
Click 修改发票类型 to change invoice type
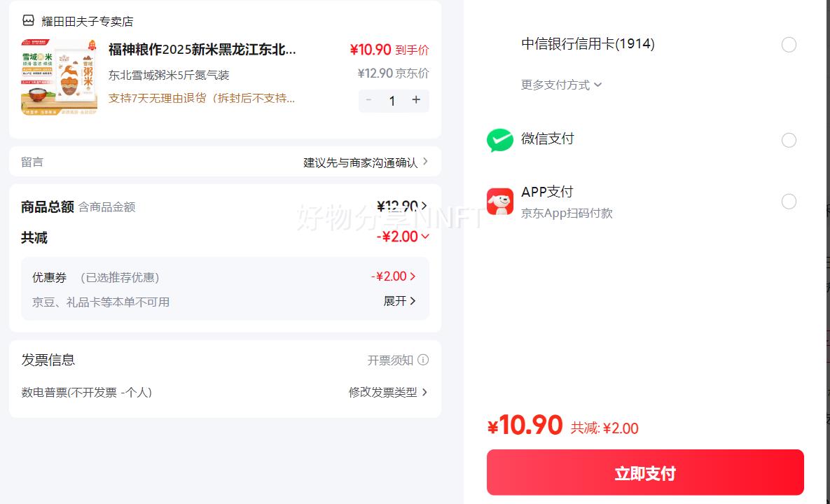click(x=388, y=392)
